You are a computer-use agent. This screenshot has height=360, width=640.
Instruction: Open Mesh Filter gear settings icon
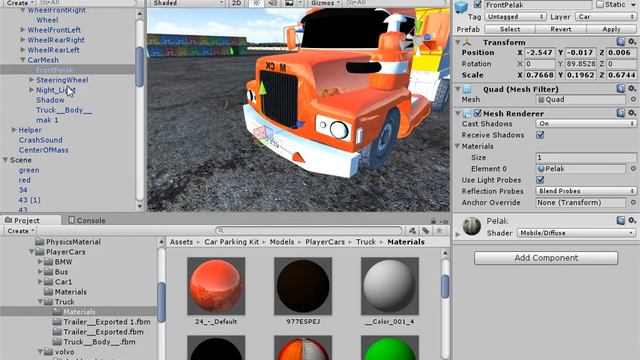tap(632, 89)
